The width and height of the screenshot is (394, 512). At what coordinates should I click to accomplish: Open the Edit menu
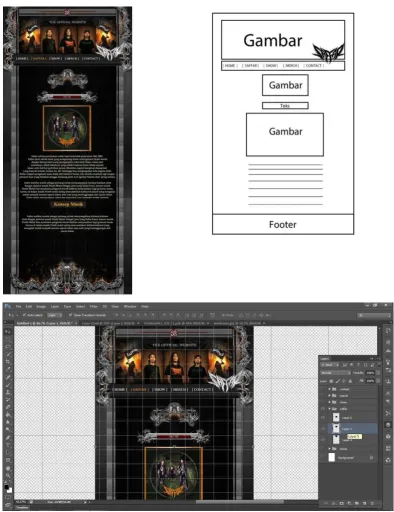(29, 306)
